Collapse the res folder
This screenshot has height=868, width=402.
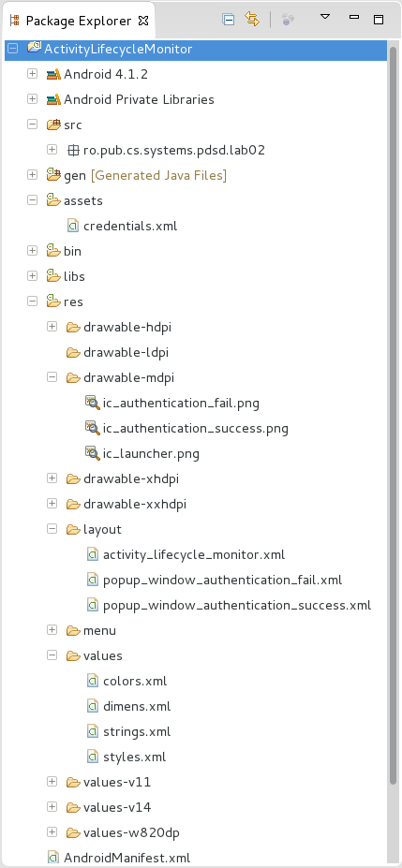32,302
